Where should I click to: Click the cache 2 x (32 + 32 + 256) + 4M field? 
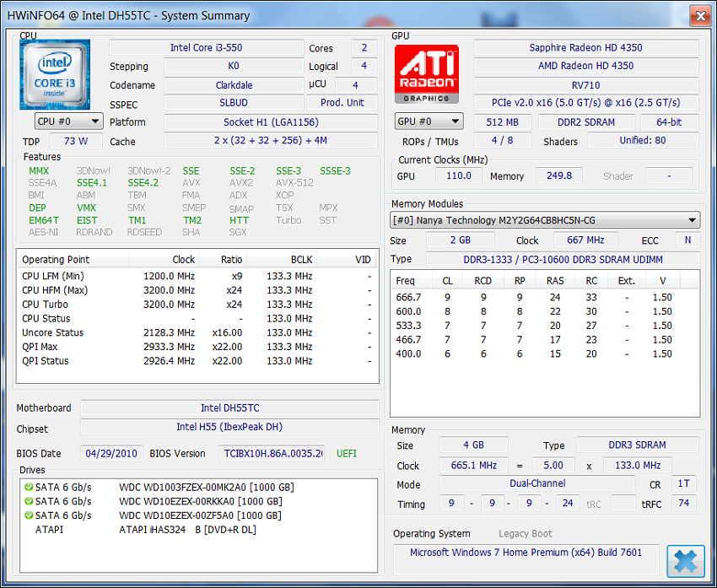tap(271, 140)
